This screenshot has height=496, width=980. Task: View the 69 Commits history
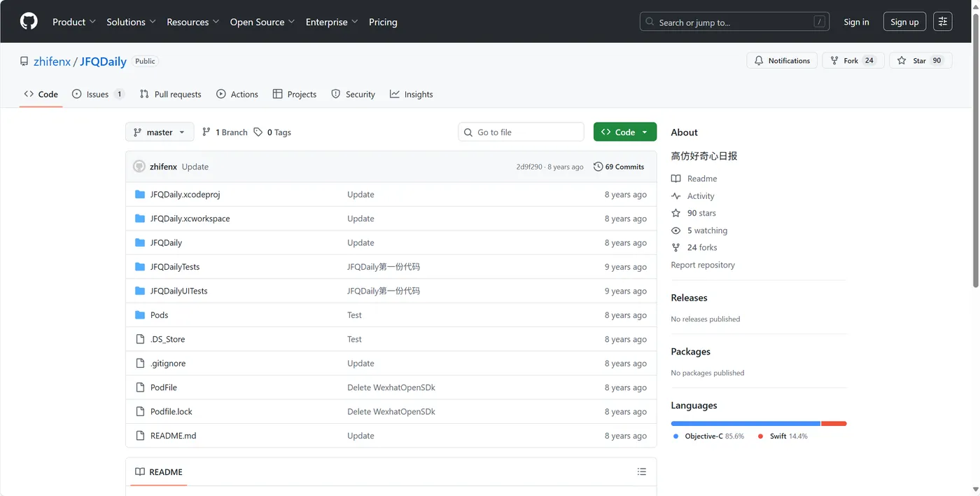pos(619,167)
